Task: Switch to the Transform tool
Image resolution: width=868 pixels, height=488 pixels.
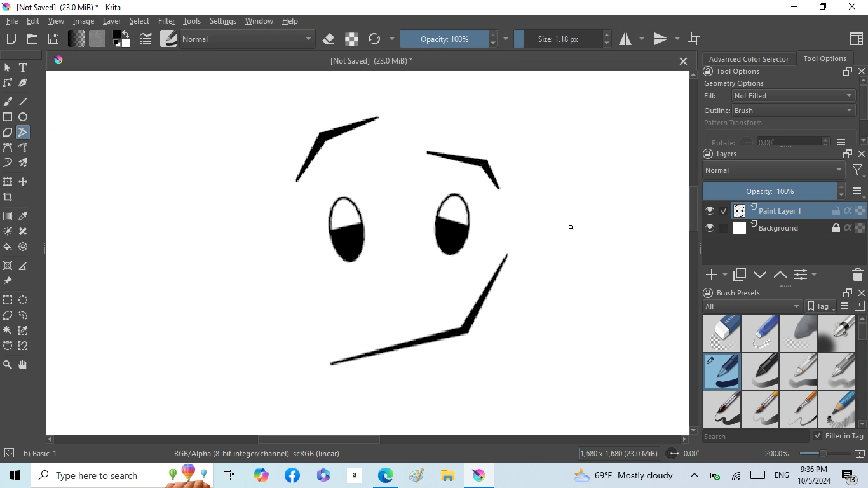Action: click(8, 182)
